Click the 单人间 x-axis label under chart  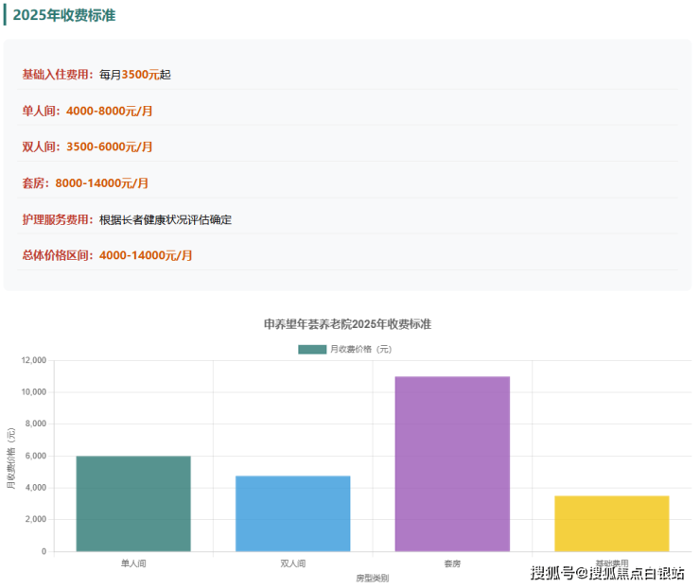click(133, 563)
